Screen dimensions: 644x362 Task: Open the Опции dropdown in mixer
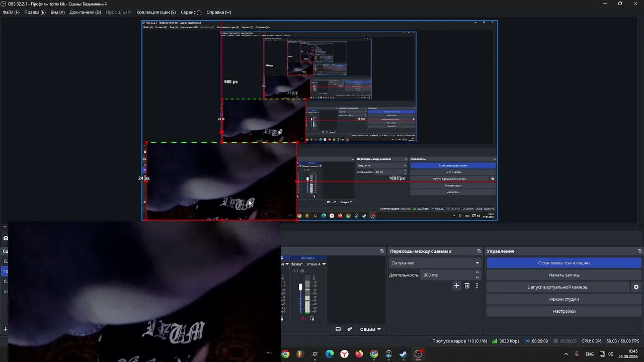coord(370,329)
